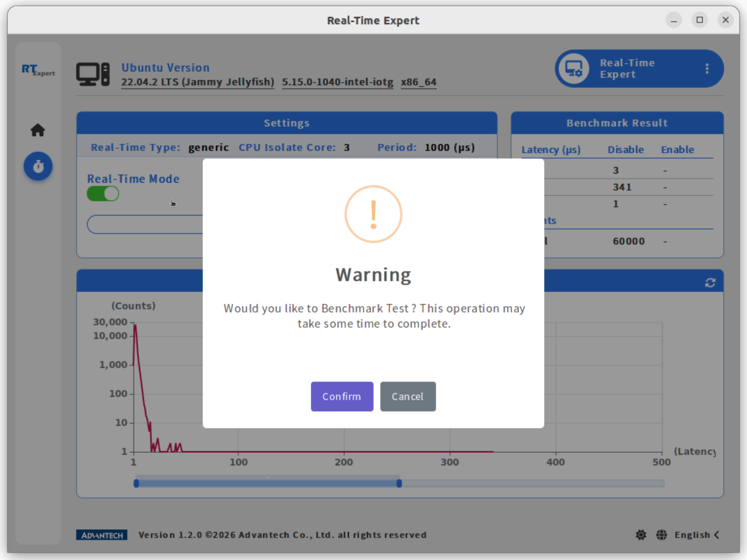
Task: Click the kernel version 5.15.0-1040-intel-iotg
Action: (x=338, y=82)
